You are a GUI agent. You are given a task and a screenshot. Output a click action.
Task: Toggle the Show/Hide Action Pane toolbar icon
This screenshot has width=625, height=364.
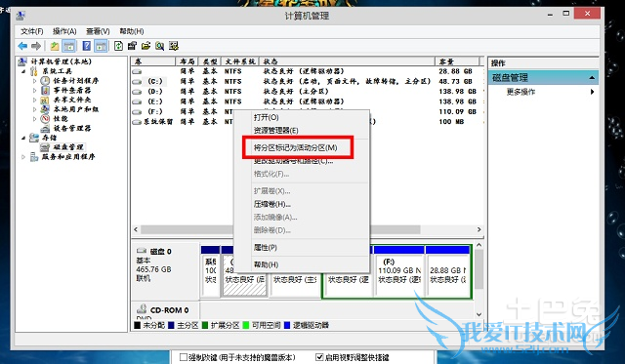101,46
